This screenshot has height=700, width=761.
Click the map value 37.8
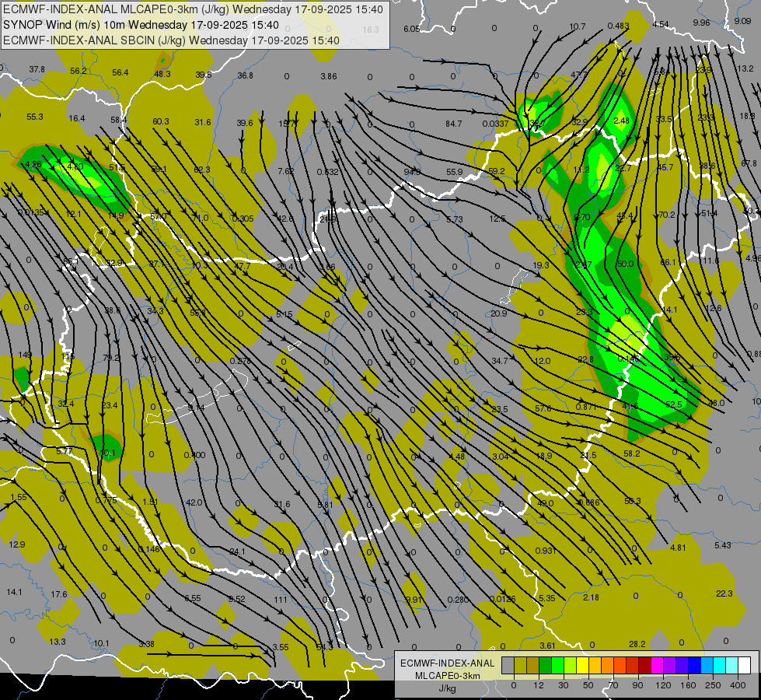click(x=37, y=69)
